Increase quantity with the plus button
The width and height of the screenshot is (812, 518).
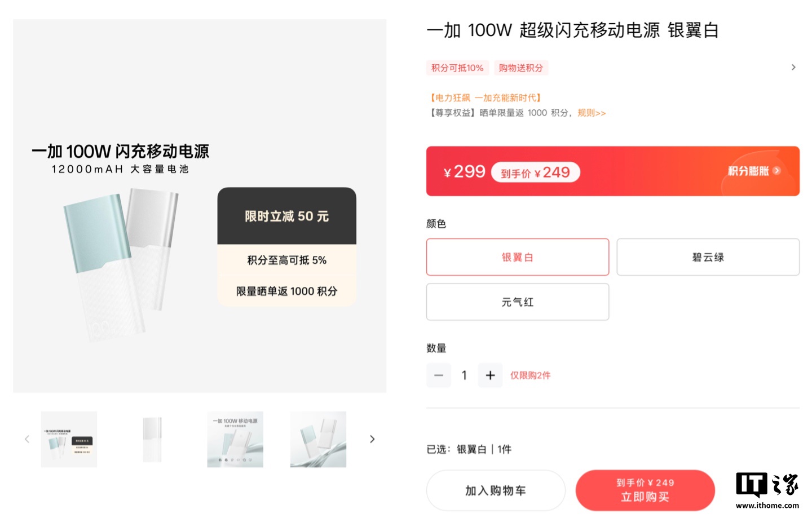click(x=490, y=375)
